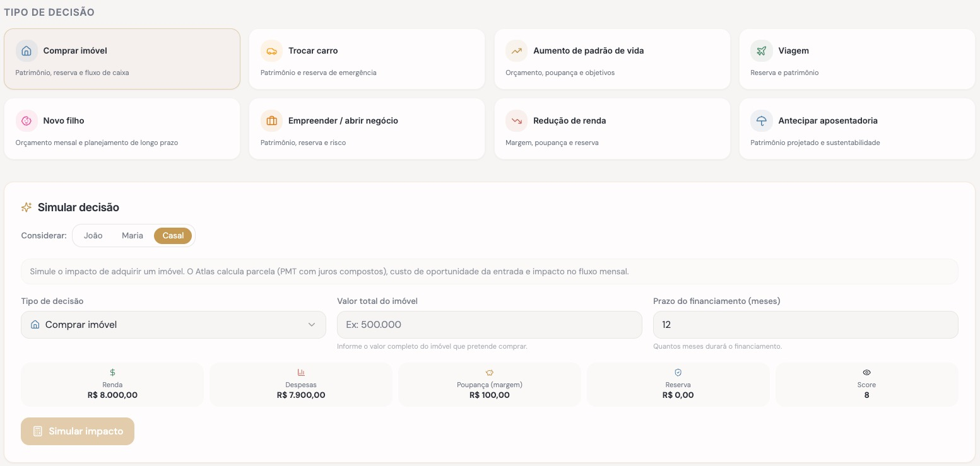Click the Prazo do financiamento (meses) label
980x466 pixels.
point(717,301)
